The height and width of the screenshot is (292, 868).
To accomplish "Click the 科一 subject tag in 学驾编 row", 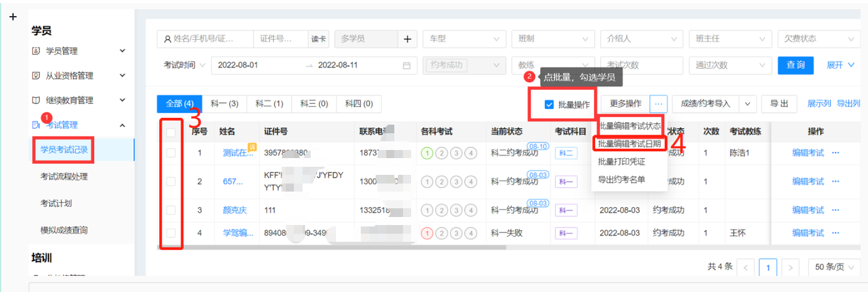I will point(566,233).
